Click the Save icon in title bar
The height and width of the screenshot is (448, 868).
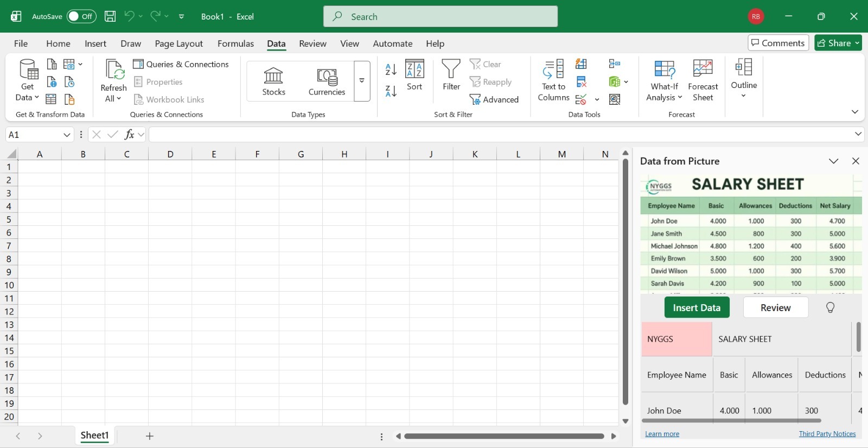pyautogui.click(x=110, y=16)
